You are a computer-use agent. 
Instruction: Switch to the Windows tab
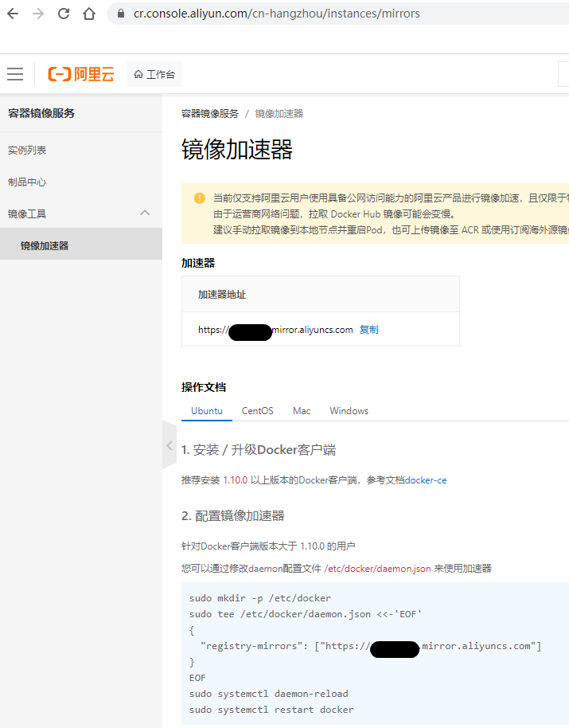(349, 411)
